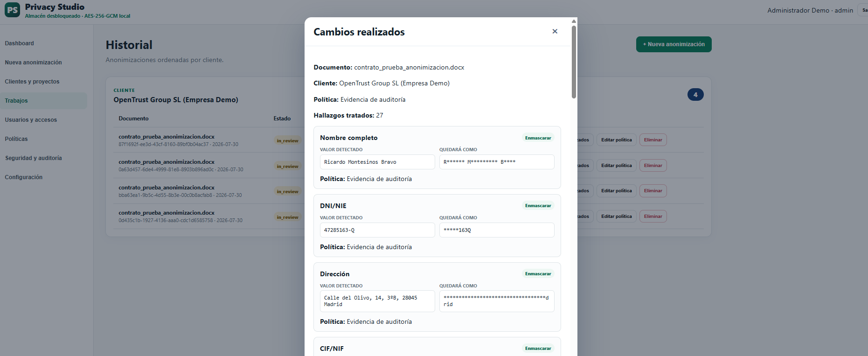Click the Dirección card title
Image resolution: width=868 pixels, height=356 pixels.
(x=334, y=274)
